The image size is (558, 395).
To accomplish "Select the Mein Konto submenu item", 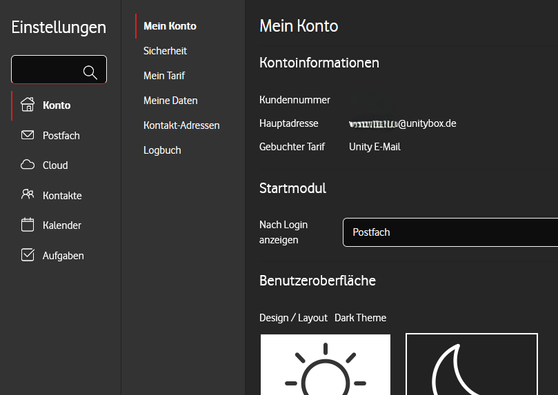I will click(x=170, y=26).
